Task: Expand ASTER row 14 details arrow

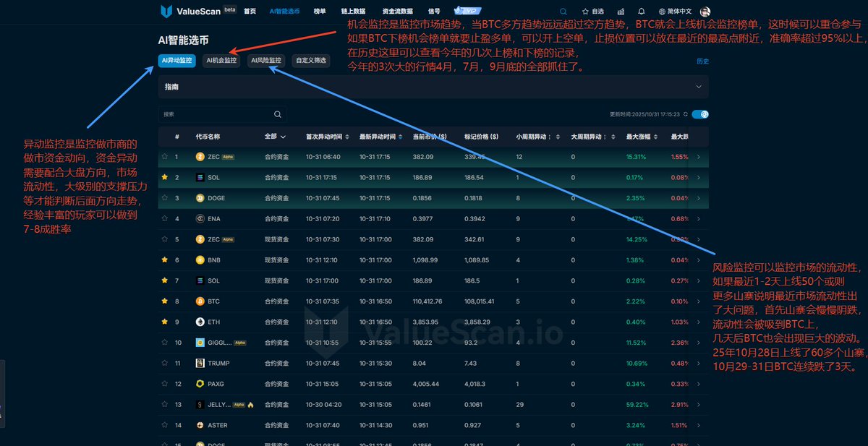Action: tap(698, 425)
